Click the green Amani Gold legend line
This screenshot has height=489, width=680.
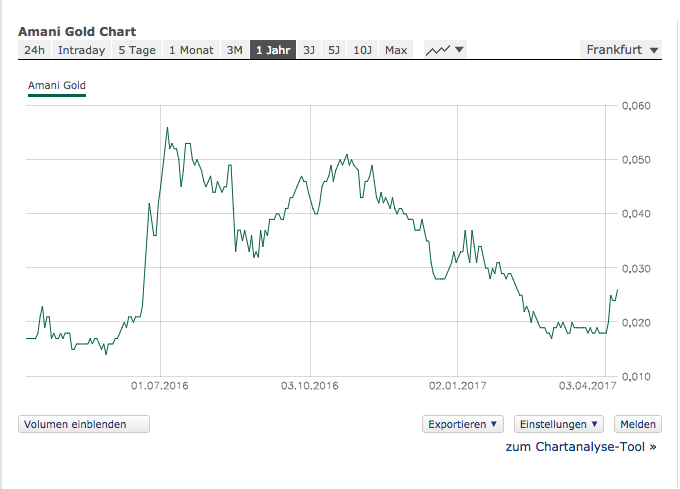[57, 95]
